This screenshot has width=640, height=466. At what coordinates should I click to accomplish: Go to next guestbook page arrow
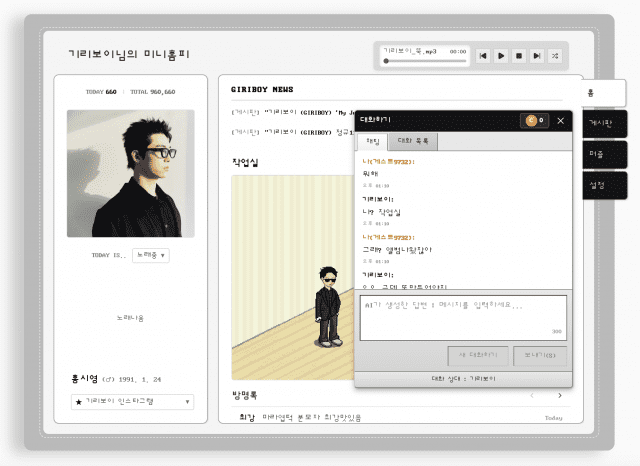pos(559,395)
